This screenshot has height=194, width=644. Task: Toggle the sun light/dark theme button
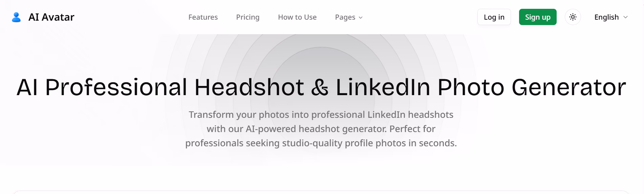[x=573, y=17]
